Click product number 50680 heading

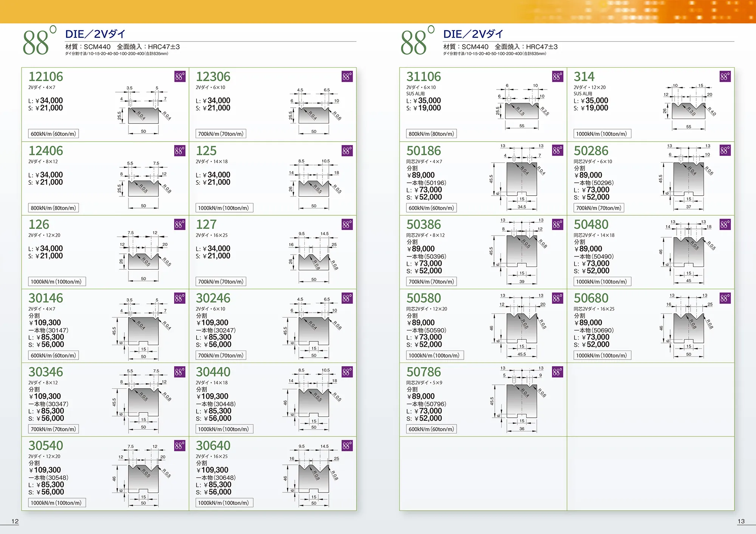click(591, 298)
